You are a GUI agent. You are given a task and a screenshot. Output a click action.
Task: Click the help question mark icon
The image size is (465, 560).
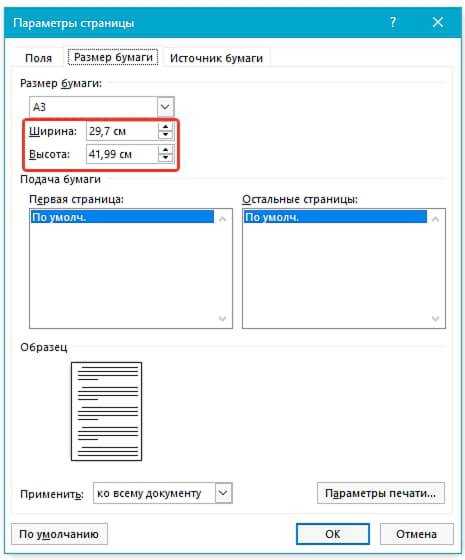393,22
